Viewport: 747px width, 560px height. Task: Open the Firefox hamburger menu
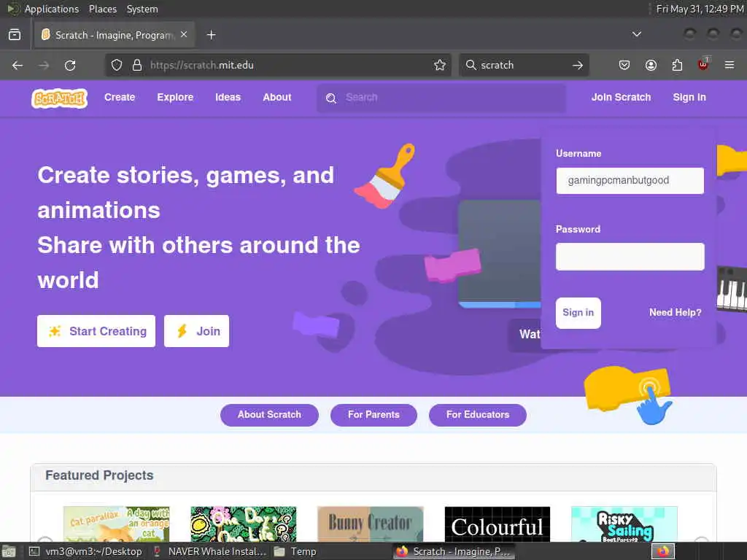[x=729, y=65]
